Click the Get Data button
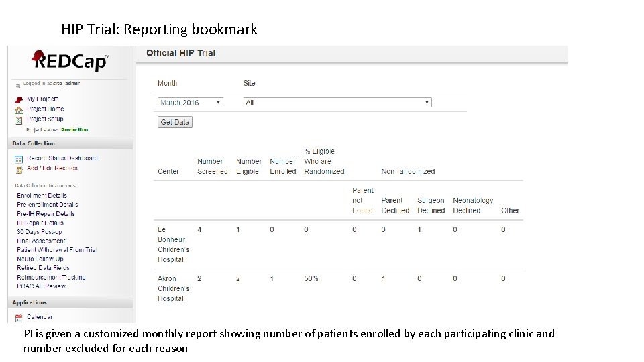The image size is (644, 362). click(175, 122)
